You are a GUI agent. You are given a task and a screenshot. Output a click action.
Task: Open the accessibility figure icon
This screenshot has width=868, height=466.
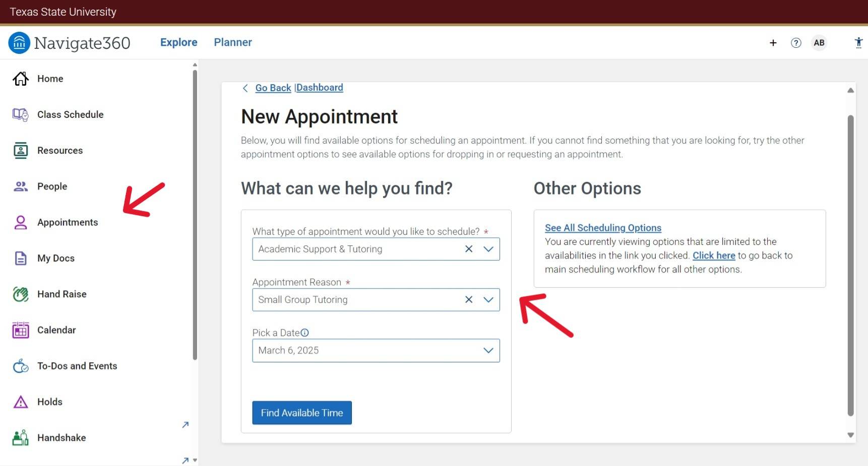858,43
